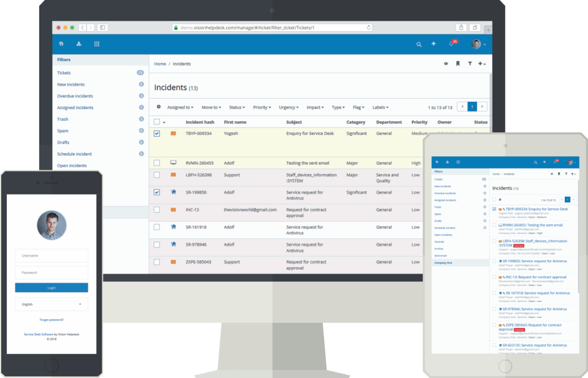Click the eye preview icon above the incident list

coord(447,64)
